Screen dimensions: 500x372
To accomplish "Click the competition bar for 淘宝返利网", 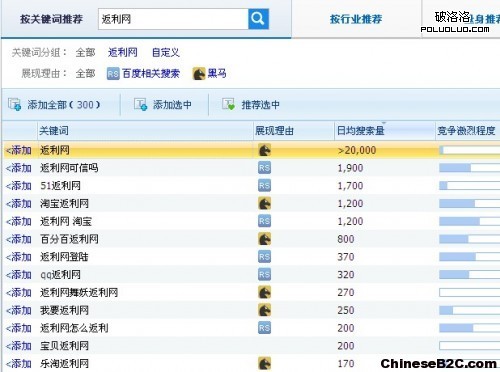I will [469, 203].
